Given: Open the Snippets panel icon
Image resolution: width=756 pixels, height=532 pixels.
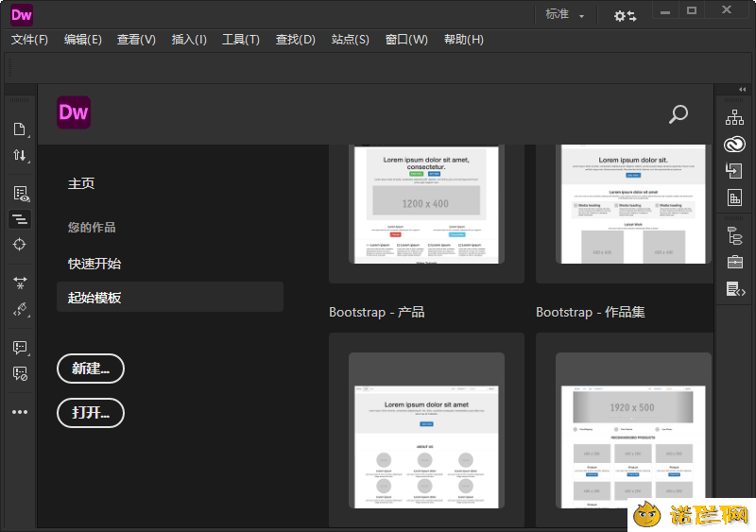Looking at the screenshot, I should (x=736, y=289).
